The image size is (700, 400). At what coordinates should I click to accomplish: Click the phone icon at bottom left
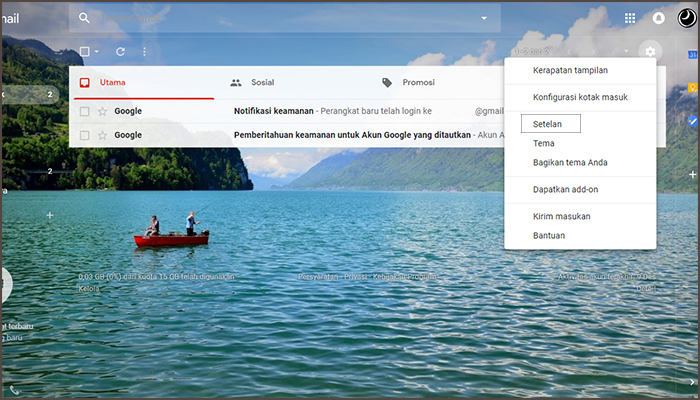(x=14, y=390)
